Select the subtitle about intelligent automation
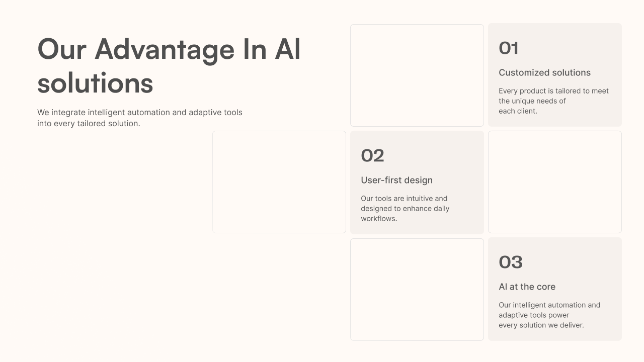Viewport: 644px width, 362px height. [x=139, y=118]
